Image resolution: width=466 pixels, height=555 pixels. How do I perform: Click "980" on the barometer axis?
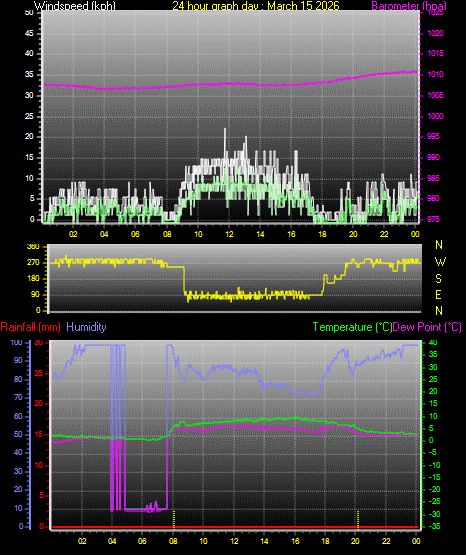click(433, 198)
